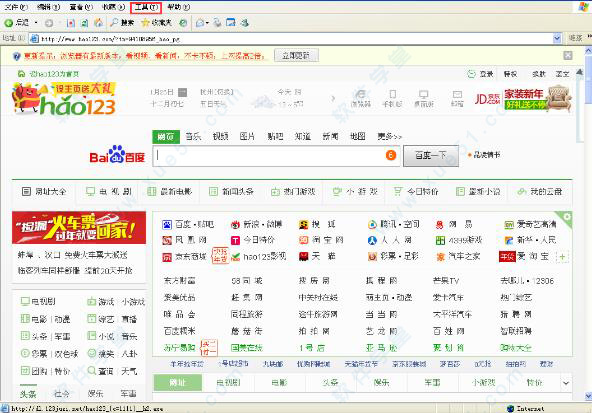Open the 百度·贴吧 site icon link
The image size is (592, 413).
(167, 225)
